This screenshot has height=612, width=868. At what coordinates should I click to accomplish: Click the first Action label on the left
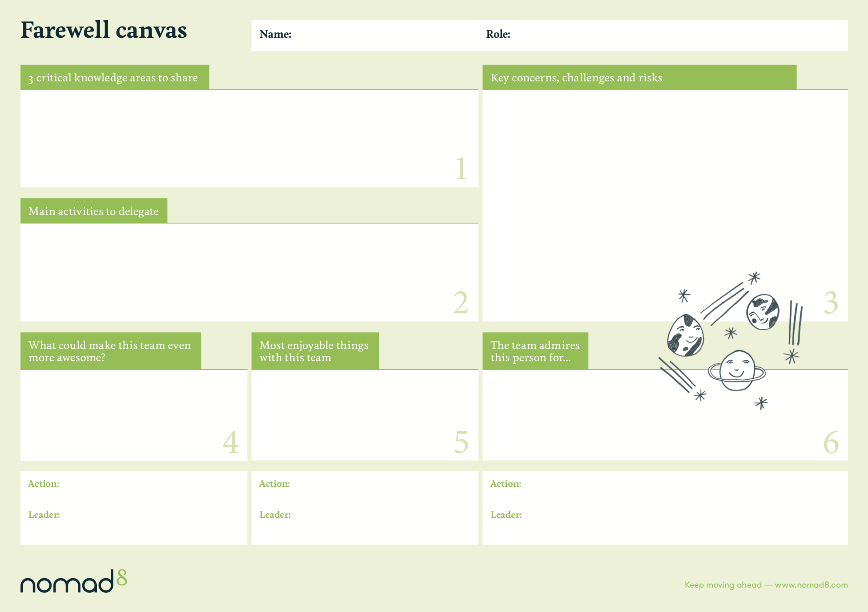click(x=44, y=484)
